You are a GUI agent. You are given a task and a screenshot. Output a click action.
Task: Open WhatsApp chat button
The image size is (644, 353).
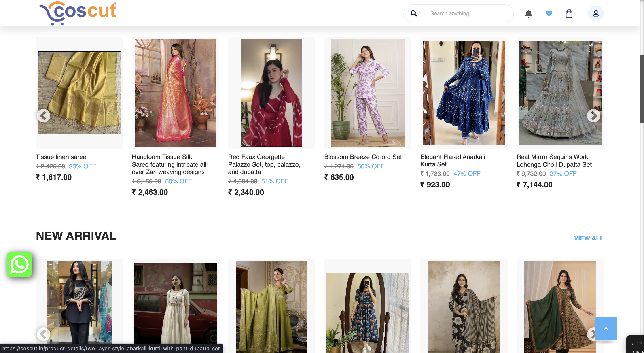click(x=19, y=264)
